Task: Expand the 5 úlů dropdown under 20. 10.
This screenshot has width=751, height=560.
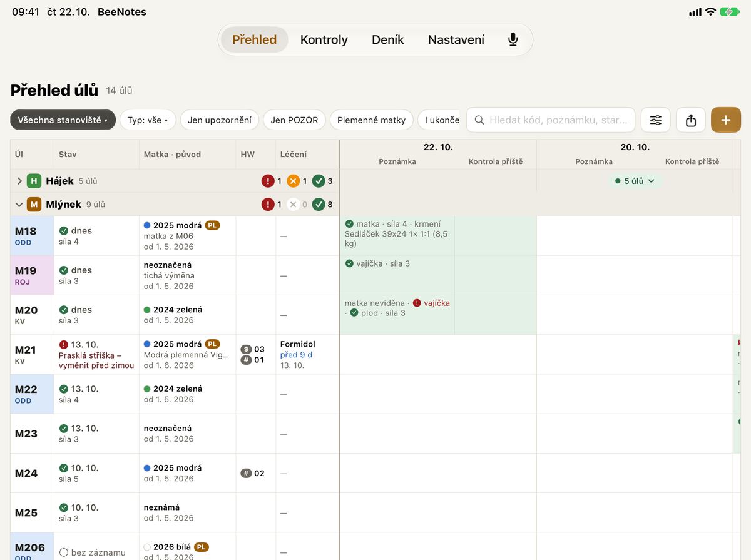Action: tap(635, 181)
